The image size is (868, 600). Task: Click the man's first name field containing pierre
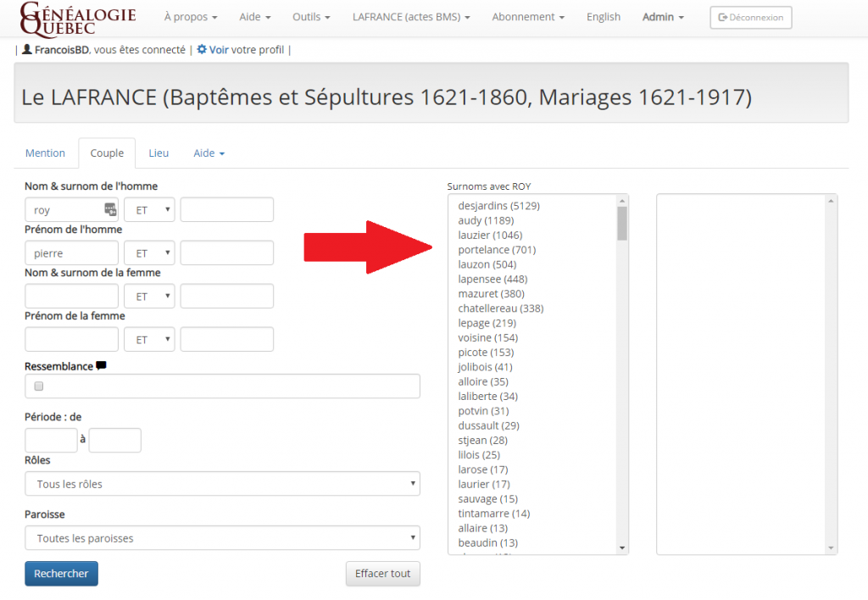pyautogui.click(x=71, y=253)
